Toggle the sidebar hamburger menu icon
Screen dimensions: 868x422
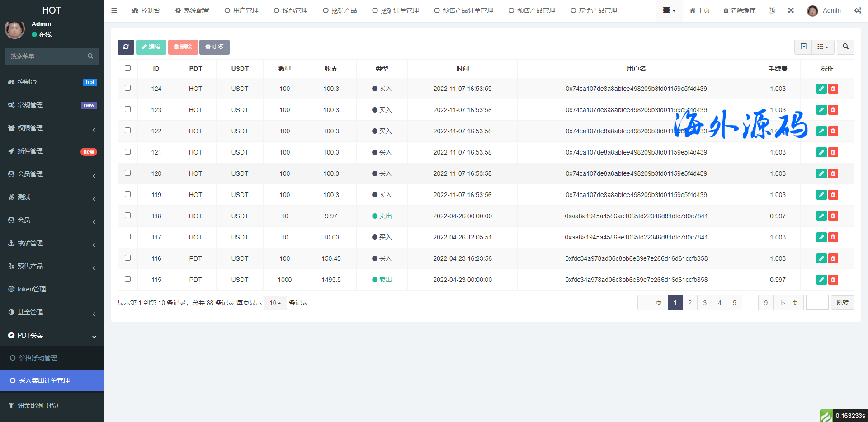point(114,10)
